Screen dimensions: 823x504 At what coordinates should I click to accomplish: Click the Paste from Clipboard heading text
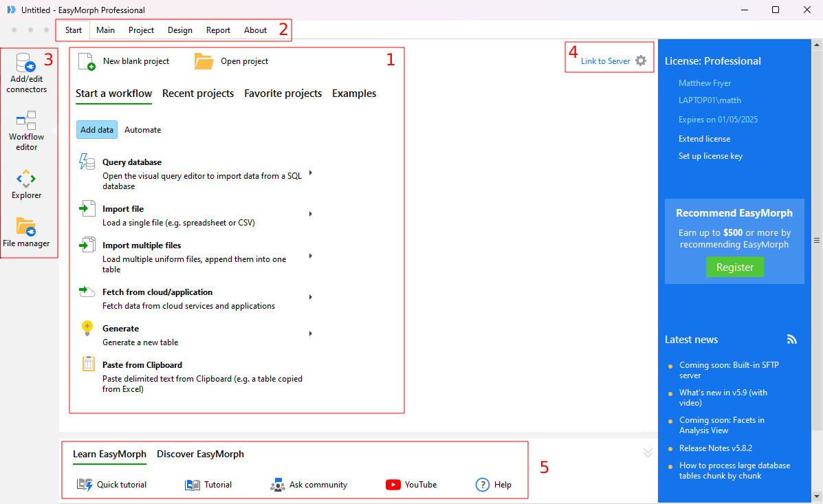pos(142,365)
